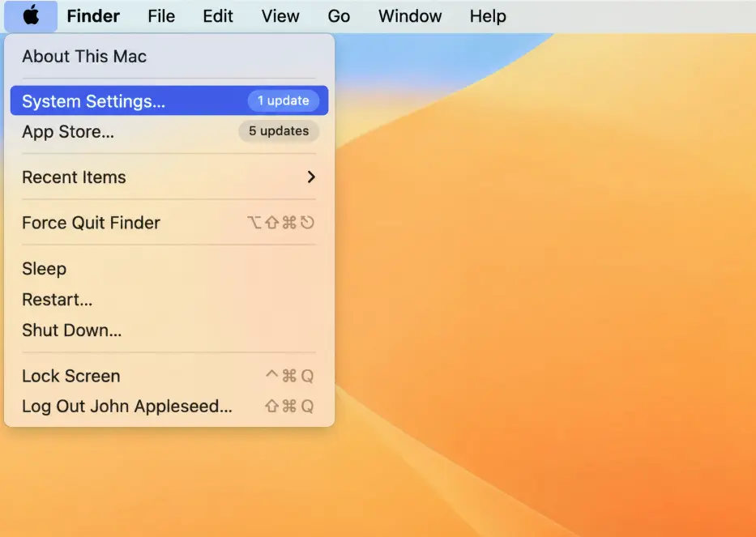Select About This Mac
Viewport: 756px width, 537px height.
tap(169, 57)
